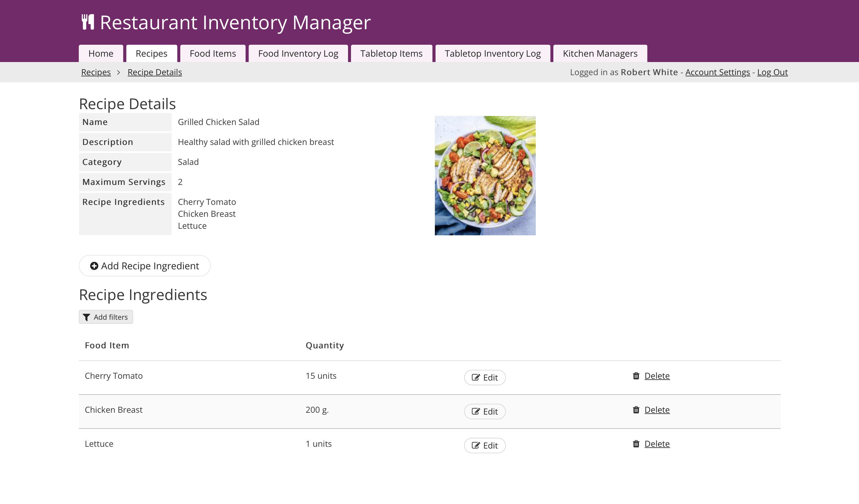The width and height of the screenshot is (859, 504).
Task: Switch to the Food Items tab
Action: click(213, 54)
